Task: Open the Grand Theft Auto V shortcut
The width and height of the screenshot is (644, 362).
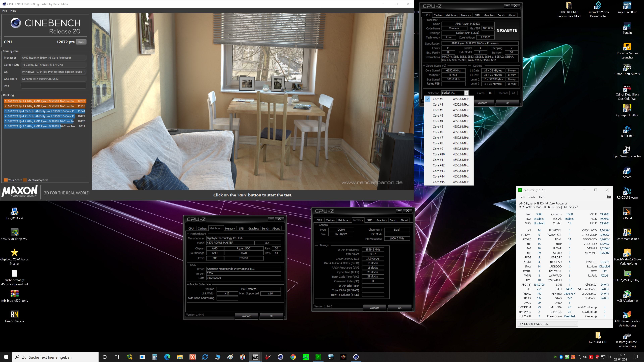Action: 627,70
